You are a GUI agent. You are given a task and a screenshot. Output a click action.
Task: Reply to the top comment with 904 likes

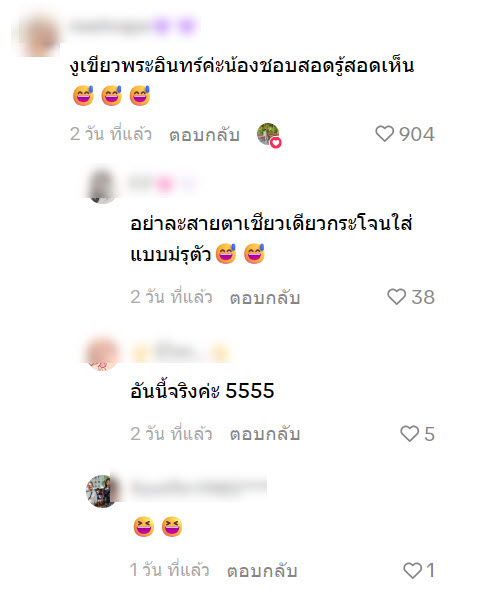(204, 135)
